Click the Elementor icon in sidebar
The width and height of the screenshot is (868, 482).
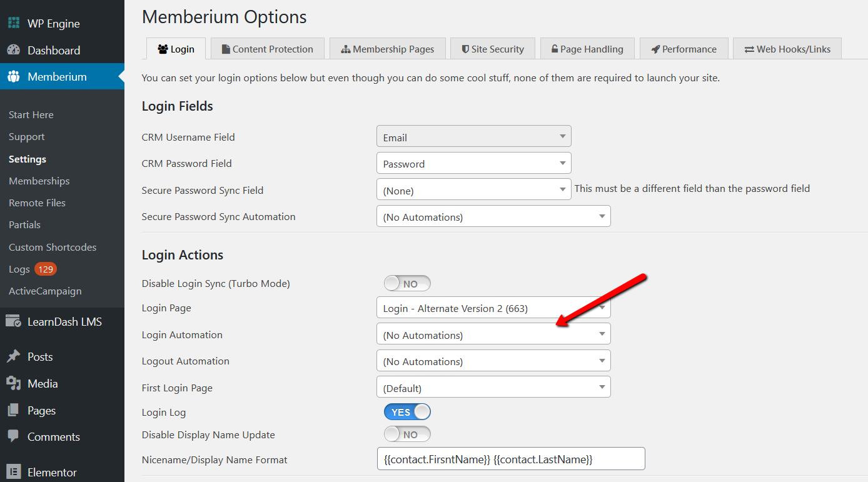[13, 472]
